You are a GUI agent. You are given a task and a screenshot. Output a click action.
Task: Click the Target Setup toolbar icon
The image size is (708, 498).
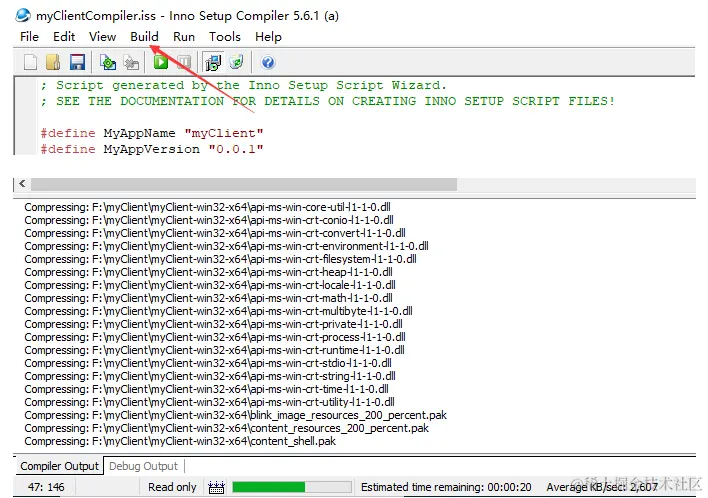click(x=213, y=62)
